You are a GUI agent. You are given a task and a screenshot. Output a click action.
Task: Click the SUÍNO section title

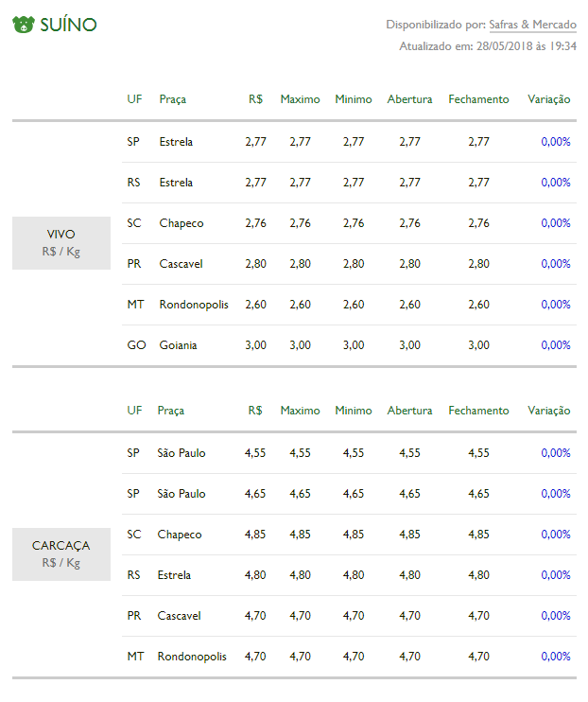[68, 25]
